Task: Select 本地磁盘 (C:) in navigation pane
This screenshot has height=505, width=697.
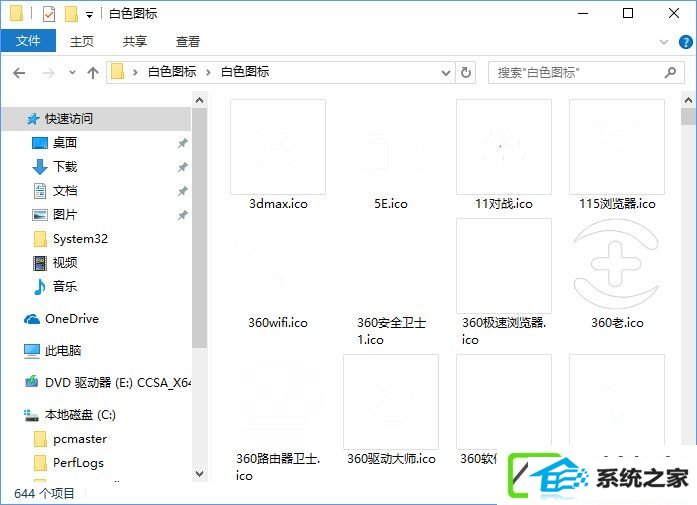Action: [80, 415]
